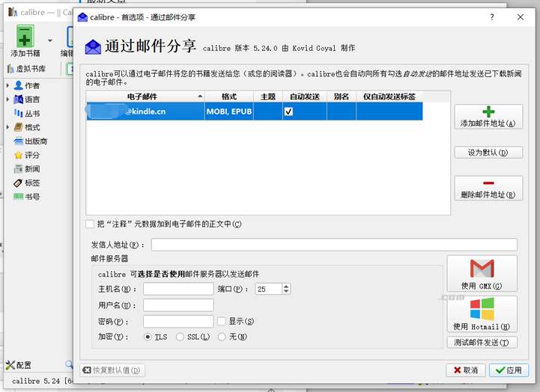
Task: Open the Add books dropdown arrow
Action: 50,40
